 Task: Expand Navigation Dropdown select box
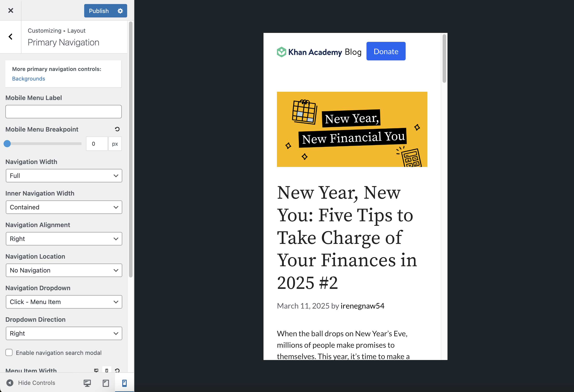click(x=64, y=302)
